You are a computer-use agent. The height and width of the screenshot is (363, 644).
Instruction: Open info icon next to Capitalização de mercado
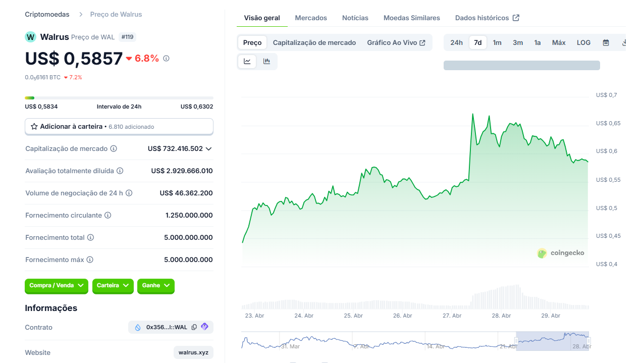(x=114, y=149)
